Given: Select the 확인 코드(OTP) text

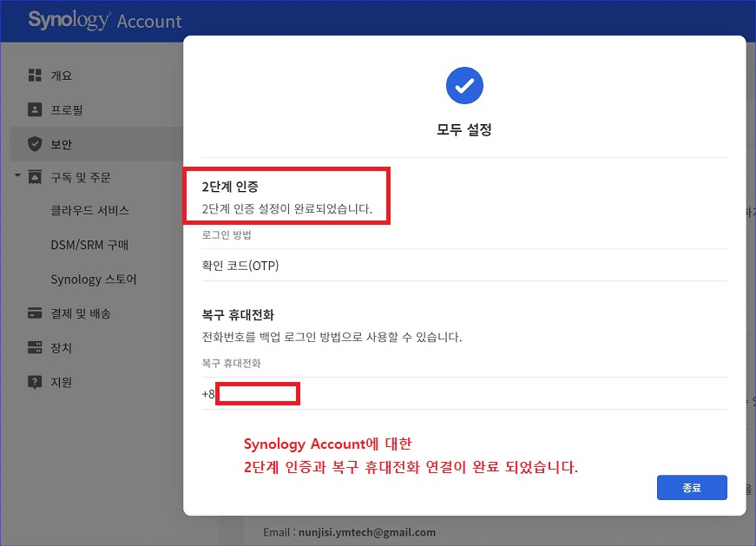Looking at the screenshot, I should [240, 266].
